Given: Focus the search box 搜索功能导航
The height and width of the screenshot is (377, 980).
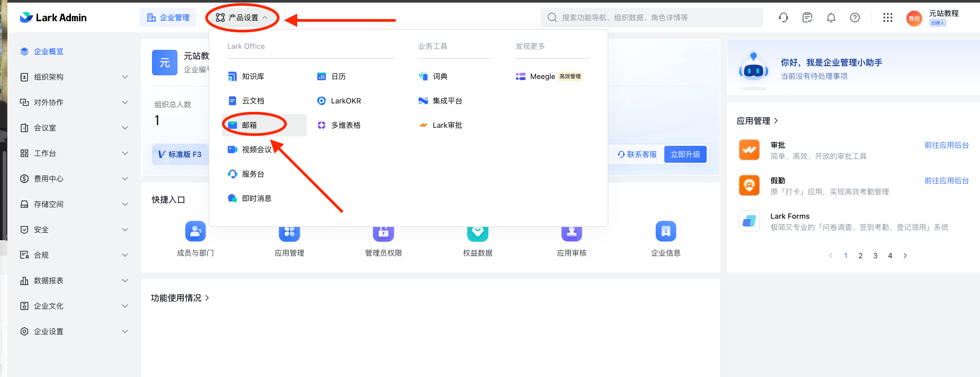Looking at the screenshot, I should pyautogui.click(x=652, y=17).
